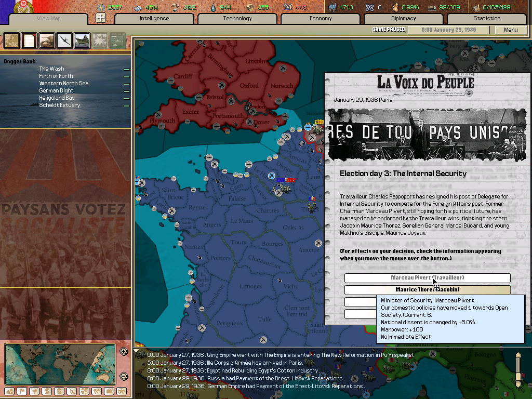Open the Diplomacy tab
The height and width of the screenshot is (399, 532).
click(x=404, y=18)
